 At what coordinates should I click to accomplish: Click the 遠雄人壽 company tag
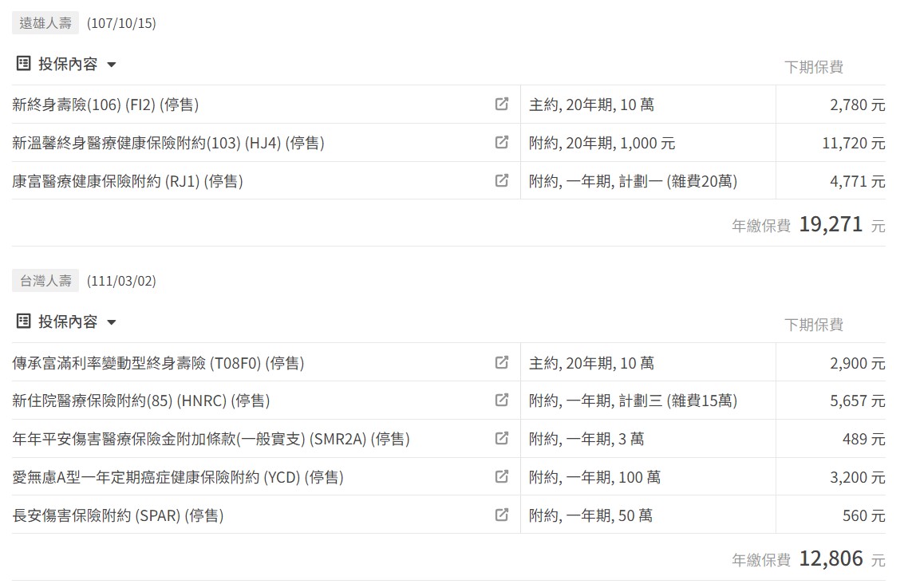pyautogui.click(x=45, y=23)
